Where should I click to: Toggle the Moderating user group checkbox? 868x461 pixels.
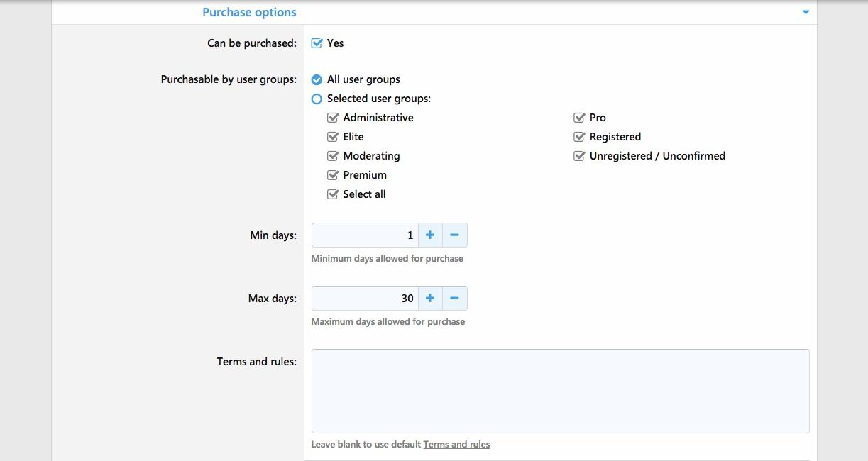point(333,156)
